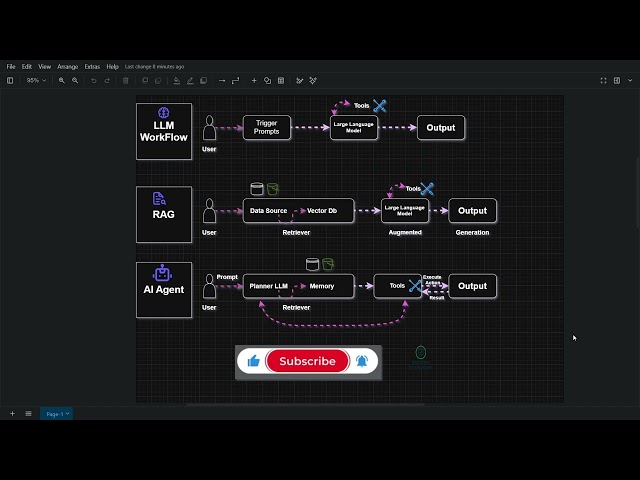Open the waypoints connector style
The image size is (640, 480).
[236, 81]
